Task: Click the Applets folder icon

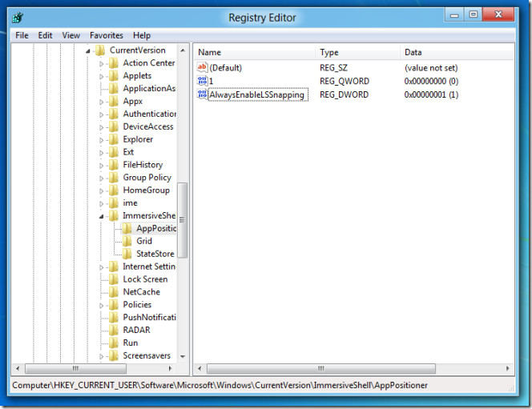Action: click(114, 75)
